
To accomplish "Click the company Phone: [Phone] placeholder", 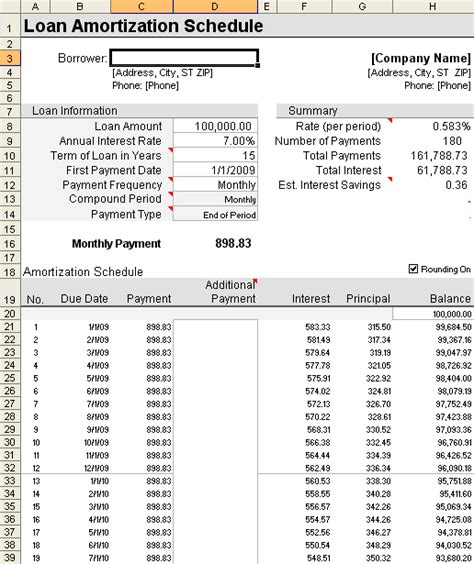I will [x=437, y=85].
